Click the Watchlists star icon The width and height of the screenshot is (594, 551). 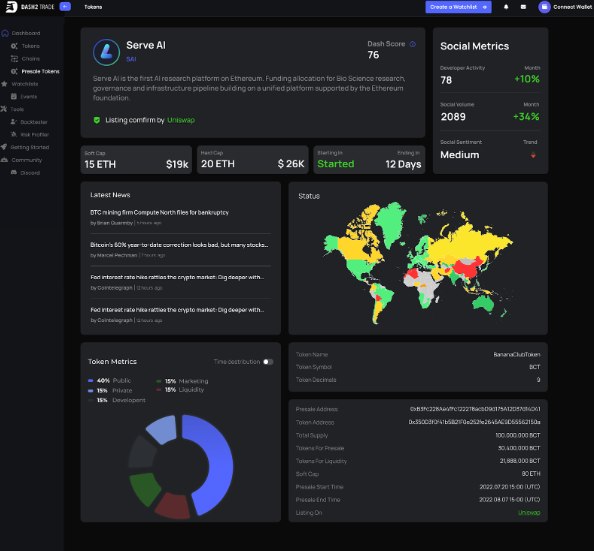click(x=4, y=84)
